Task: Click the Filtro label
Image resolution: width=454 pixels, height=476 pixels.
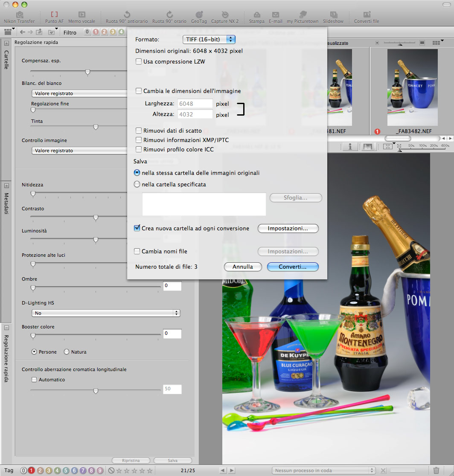Action: click(70, 32)
